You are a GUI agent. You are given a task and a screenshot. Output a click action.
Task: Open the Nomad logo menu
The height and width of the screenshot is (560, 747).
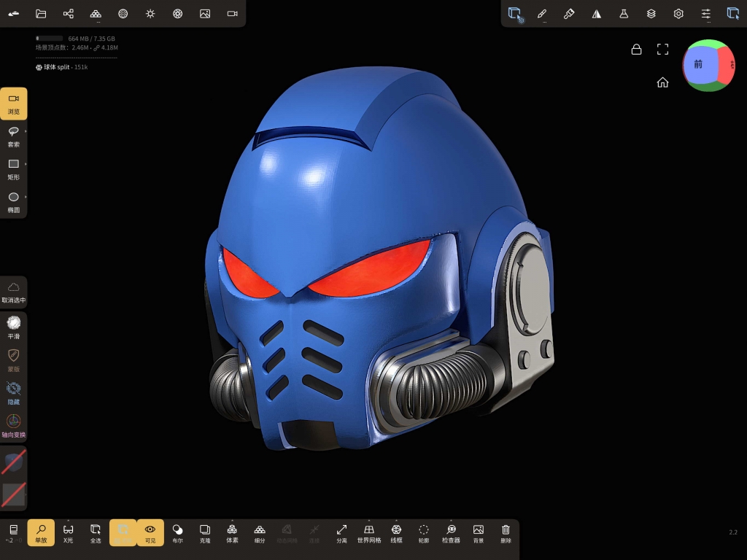tap(14, 13)
